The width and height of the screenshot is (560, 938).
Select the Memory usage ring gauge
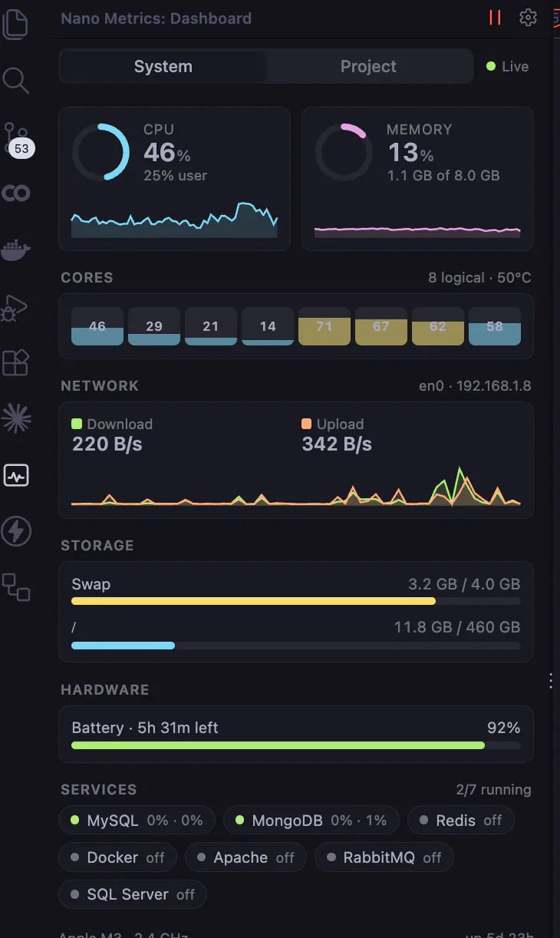[344, 152]
